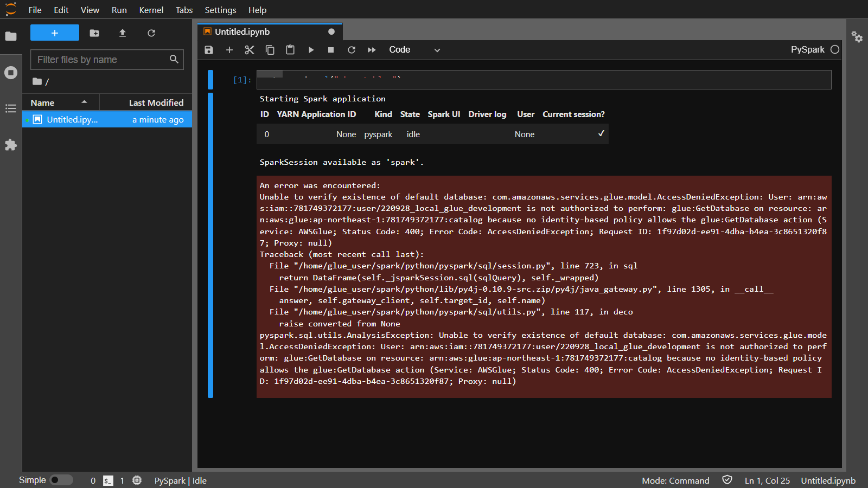Open the Table of Contents sidebar
The height and width of the screenshot is (488, 868).
click(x=11, y=108)
